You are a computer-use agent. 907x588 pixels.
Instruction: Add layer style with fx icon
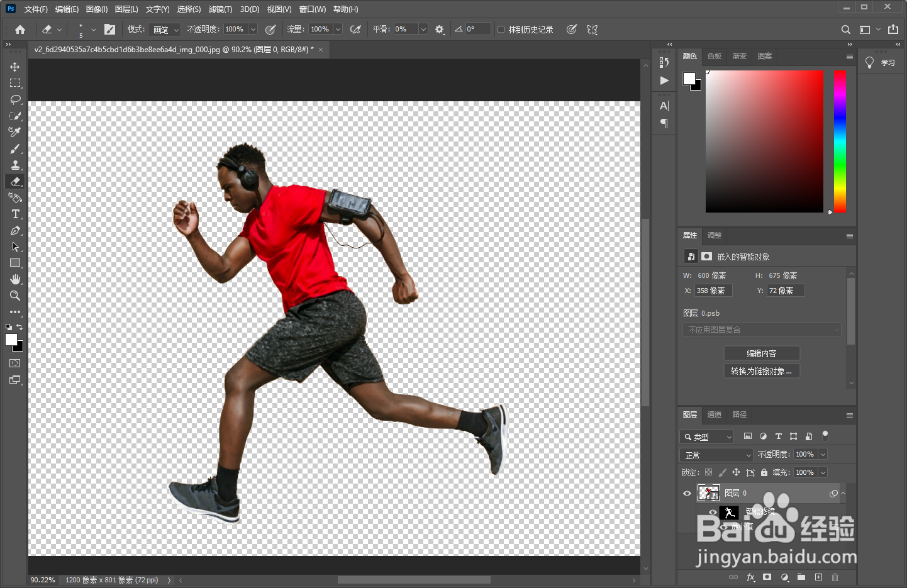pos(750,577)
